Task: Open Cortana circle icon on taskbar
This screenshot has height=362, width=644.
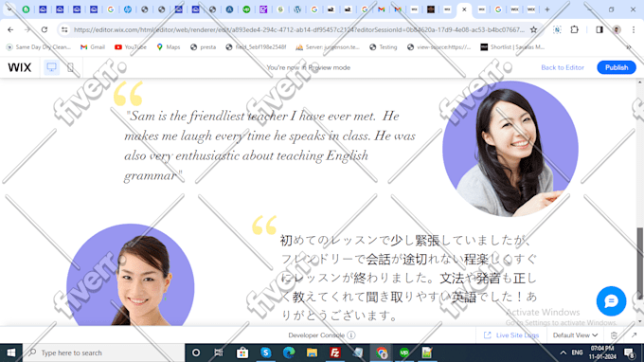Action: point(196,353)
